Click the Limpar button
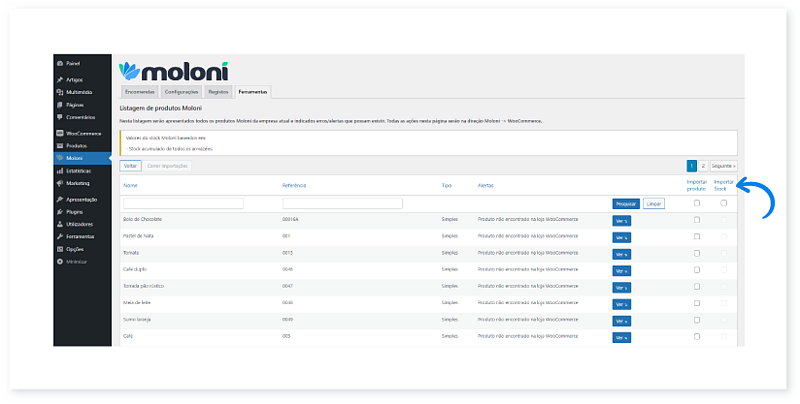Image resolution: width=800 pixels, height=404 pixels. (x=654, y=204)
